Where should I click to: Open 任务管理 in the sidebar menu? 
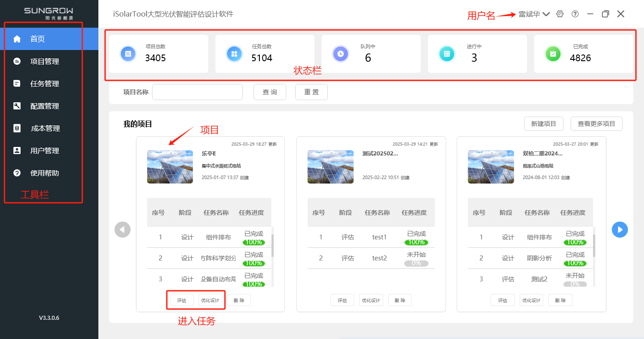coord(45,84)
